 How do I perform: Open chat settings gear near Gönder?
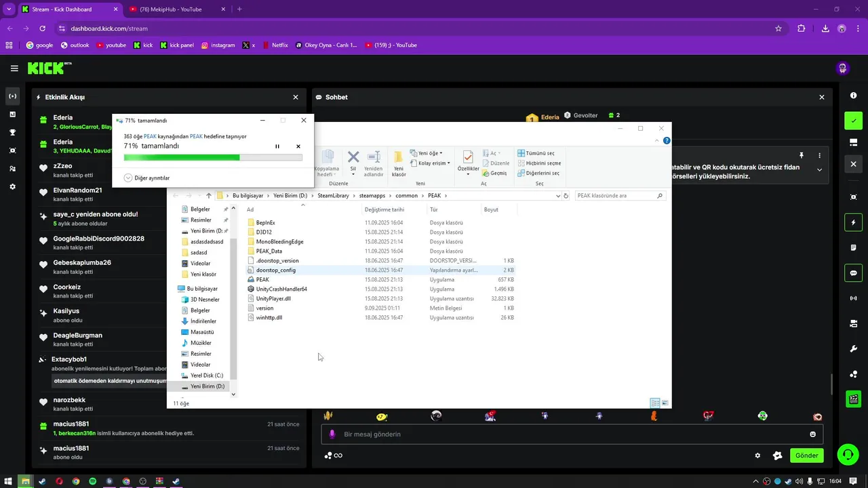(x=757, y=455)
